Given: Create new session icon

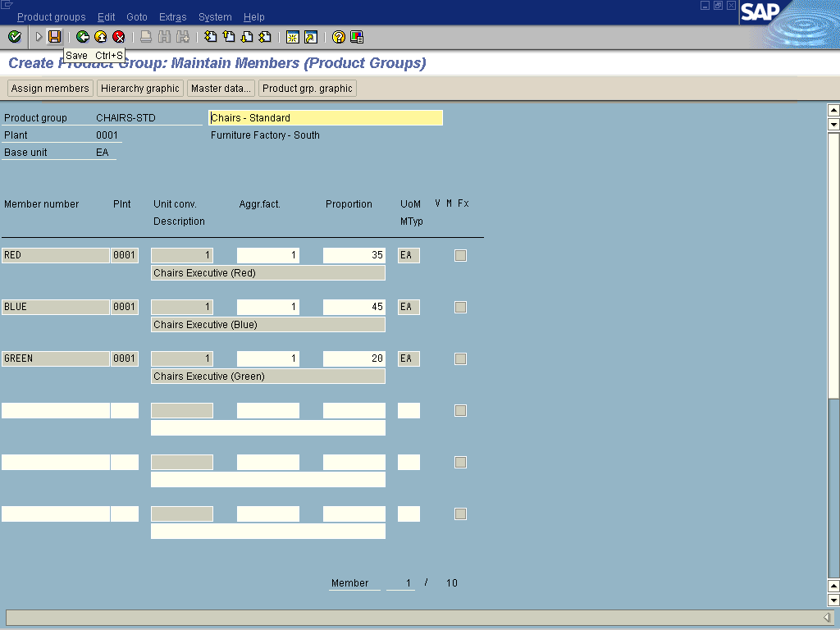Looking at the screenshot, I should tap(293, 36).
